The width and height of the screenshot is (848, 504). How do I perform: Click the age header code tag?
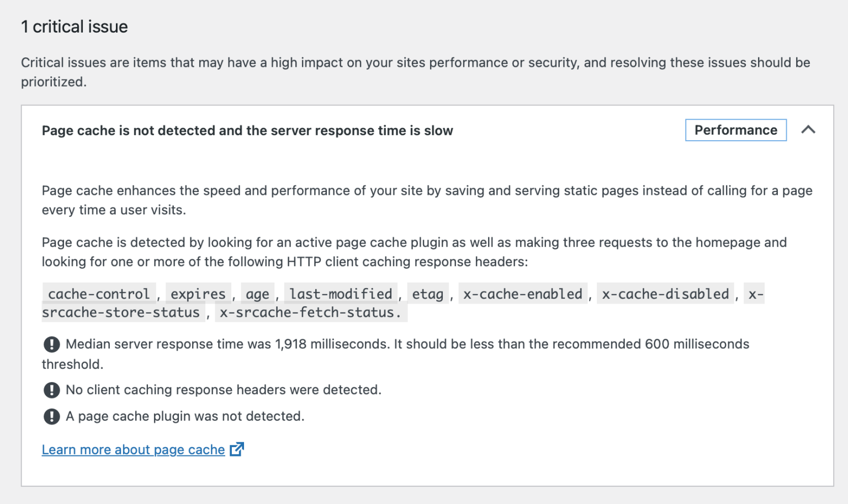tap(257, 294)
